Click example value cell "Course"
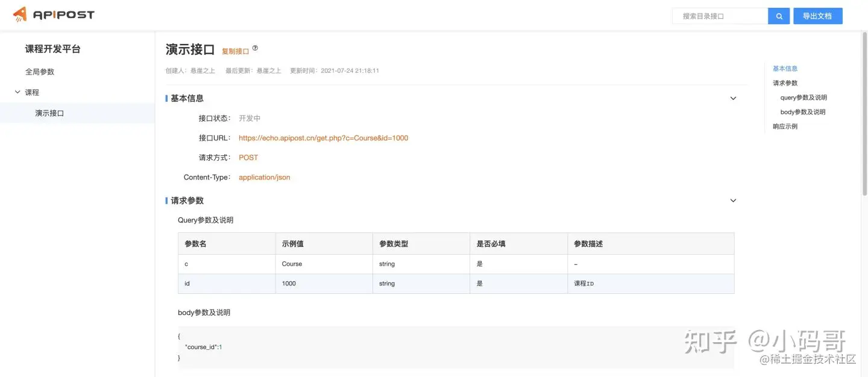The width and height of the screenshot is (868, 377). tap(324, 264)
